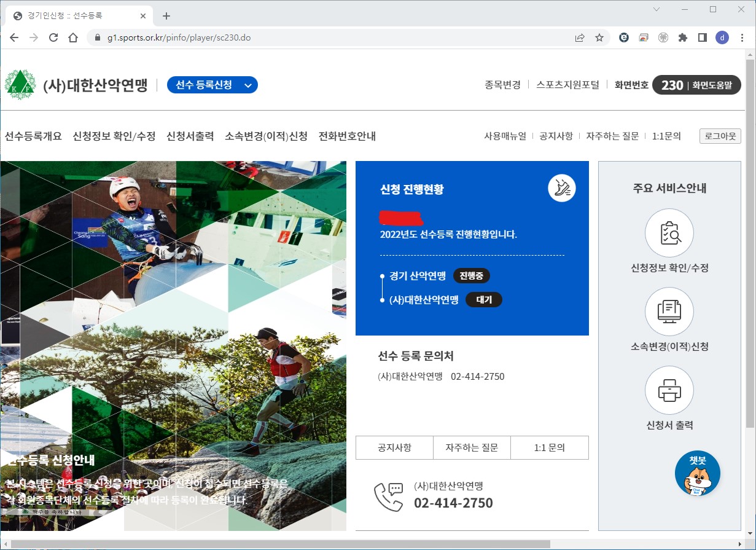Open the top 자주하는 질문 link

tap(612, 136)
